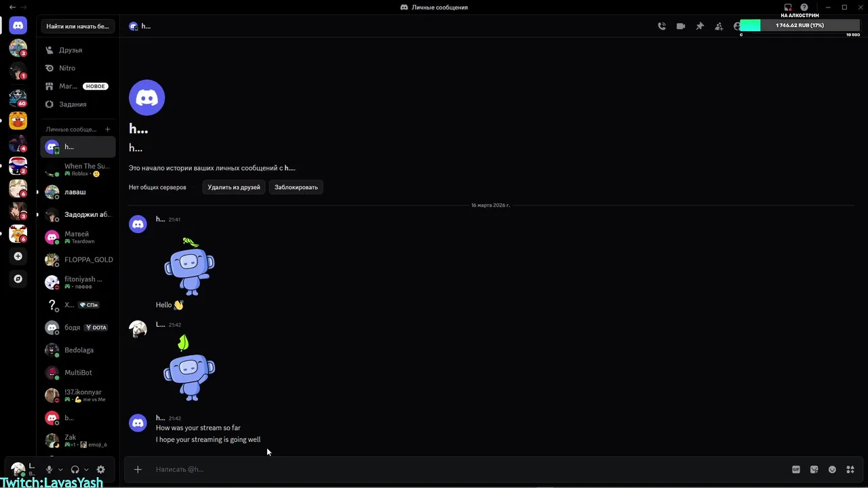Start a video call
868x488 pixels.
(681, 26)
